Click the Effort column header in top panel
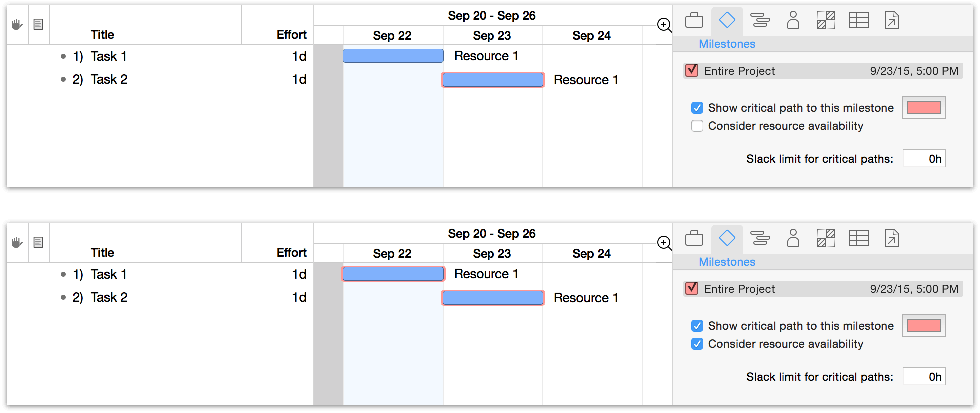The image size is (980, 413). tap(292, 34)
